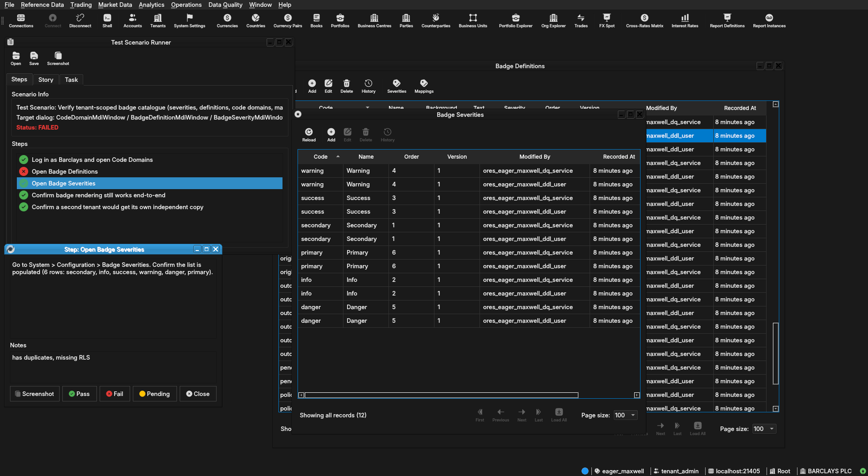
Task: Open the Analytics menu
Action: [x=151, y=5]
